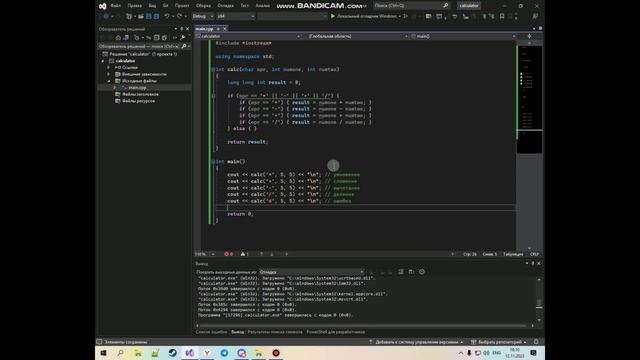This screenshot has height=360, width=640.
Task: Open the calculator project scope dropdown
Action: pos(248,36)
